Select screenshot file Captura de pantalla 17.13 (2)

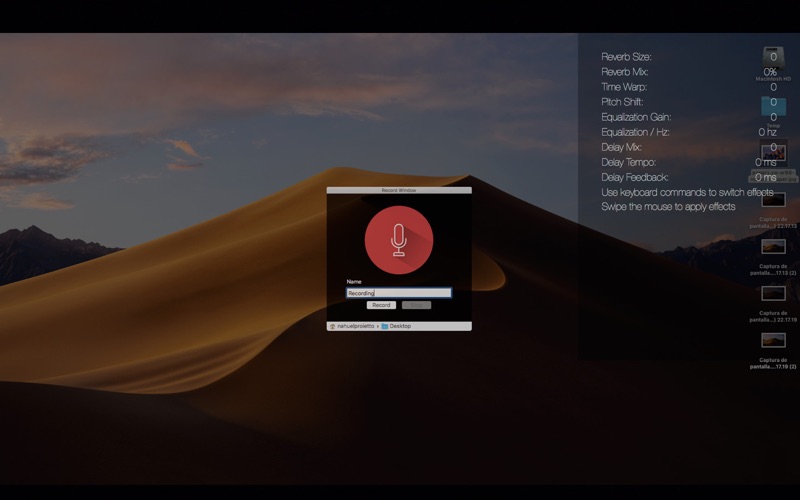tap(773, 247)
